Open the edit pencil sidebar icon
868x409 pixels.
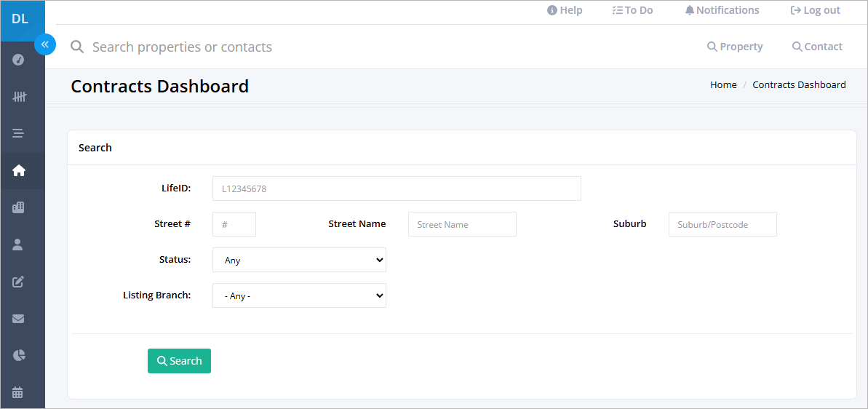(18, 281)
